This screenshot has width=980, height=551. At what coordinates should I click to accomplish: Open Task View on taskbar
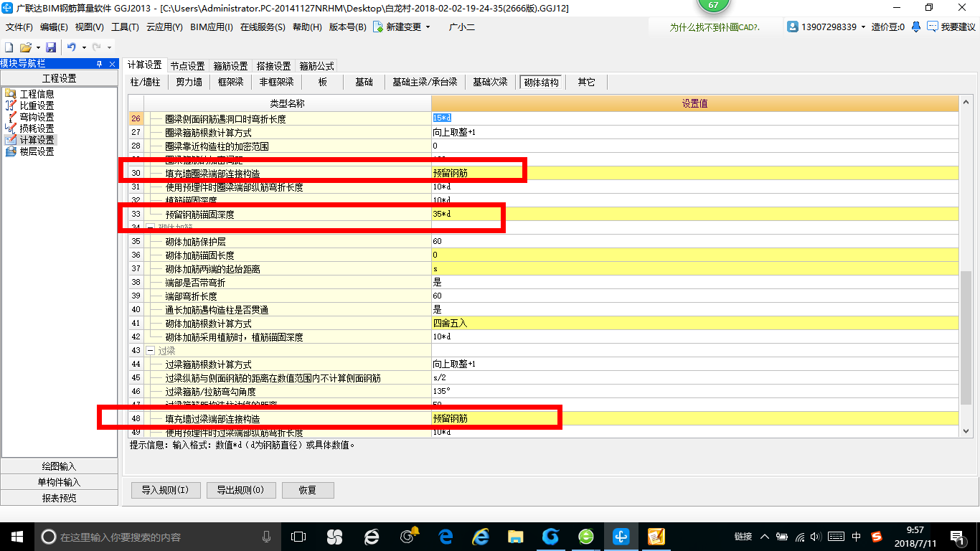(x=298, y=536)
